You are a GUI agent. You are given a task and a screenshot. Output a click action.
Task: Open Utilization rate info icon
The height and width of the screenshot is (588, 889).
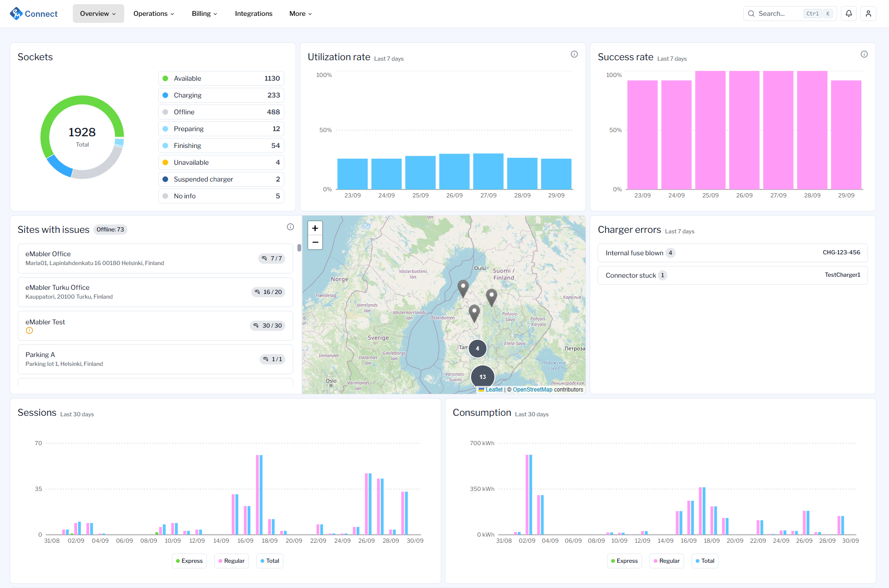[574, 55]
